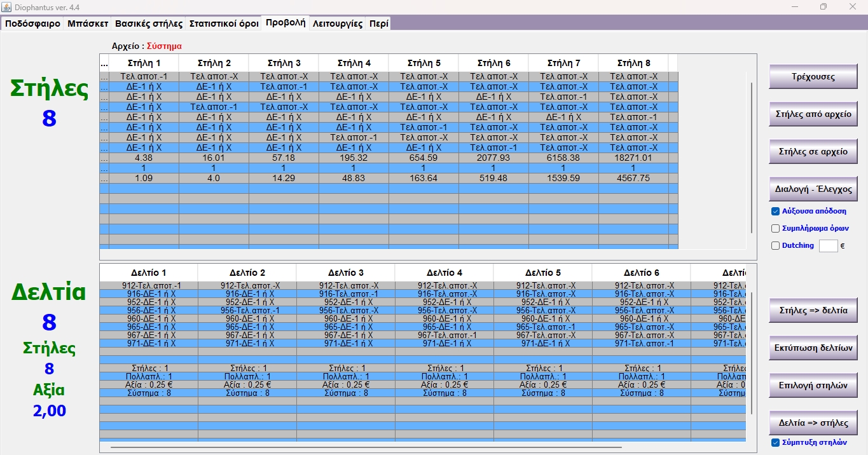Select the Προβολή tab
868x455 pixels.
[x=286, y=22]
